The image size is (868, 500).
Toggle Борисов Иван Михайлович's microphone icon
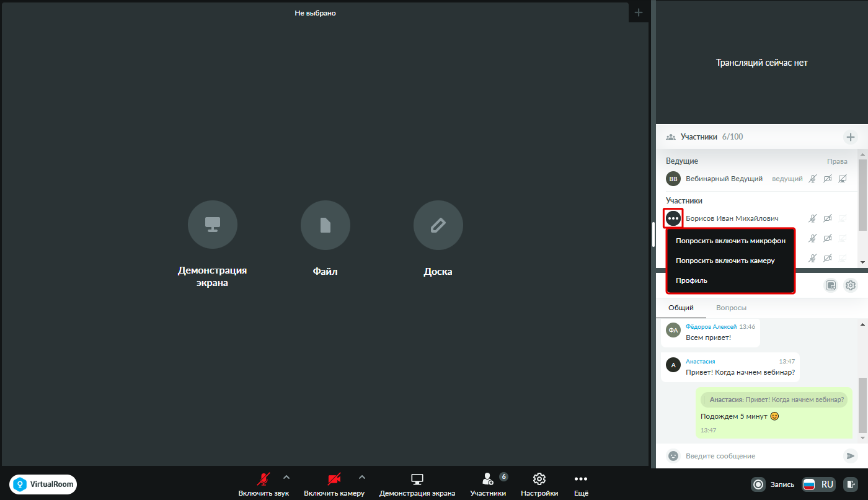(813, 218)
